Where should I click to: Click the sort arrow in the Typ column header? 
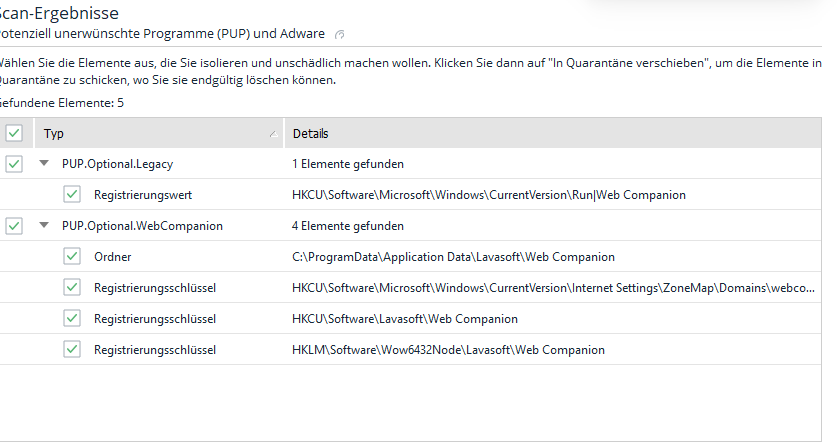[x=273, y=134]
